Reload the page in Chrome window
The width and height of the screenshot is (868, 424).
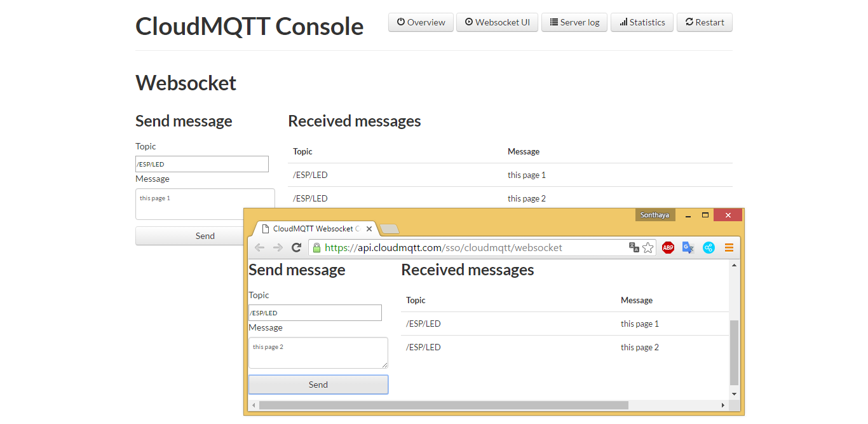[x=296, y=248]
